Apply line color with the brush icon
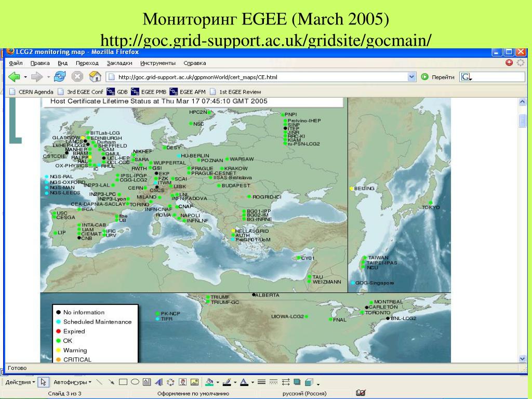The height and width of the screenshot is (399, 532). [227, 382]
